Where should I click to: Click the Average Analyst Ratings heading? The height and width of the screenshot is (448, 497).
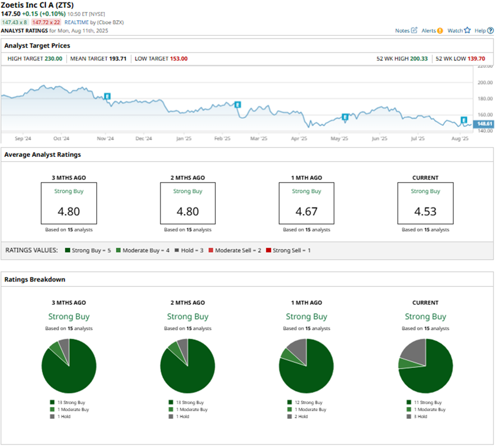click(x=42, y=154)
